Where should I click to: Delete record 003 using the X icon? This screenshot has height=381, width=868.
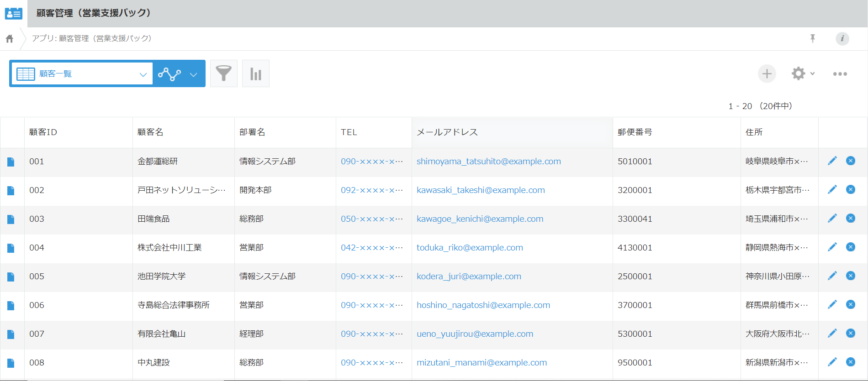pos(850,218)
